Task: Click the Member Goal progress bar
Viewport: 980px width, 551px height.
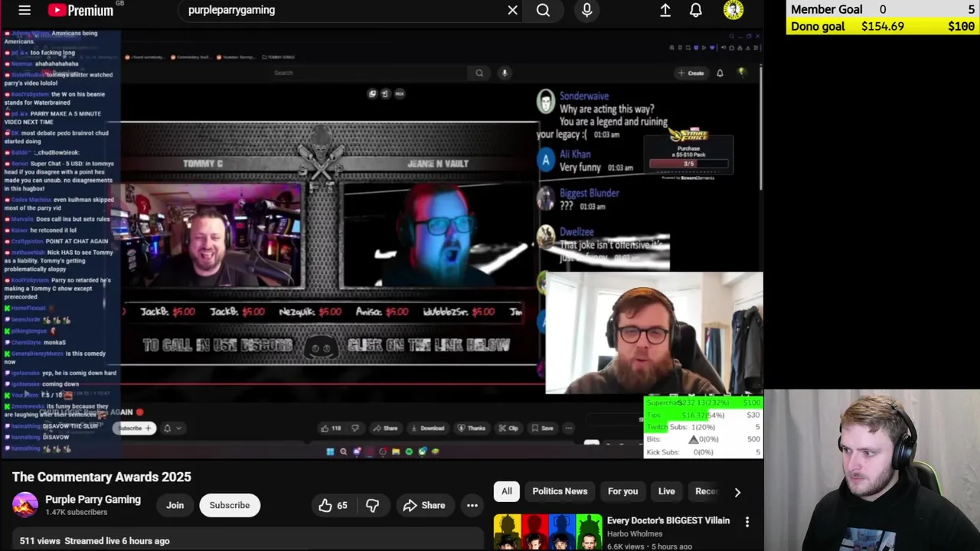Action: coord(883,9)
